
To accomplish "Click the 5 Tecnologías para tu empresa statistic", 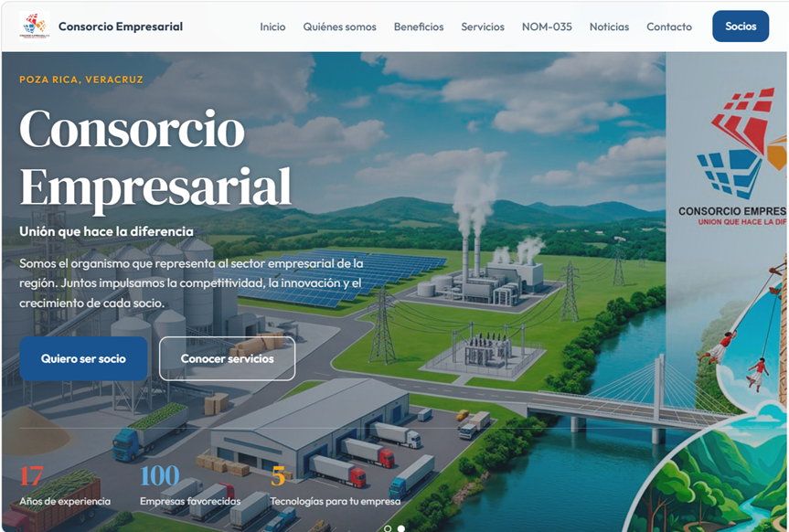I will pos(336,485).
